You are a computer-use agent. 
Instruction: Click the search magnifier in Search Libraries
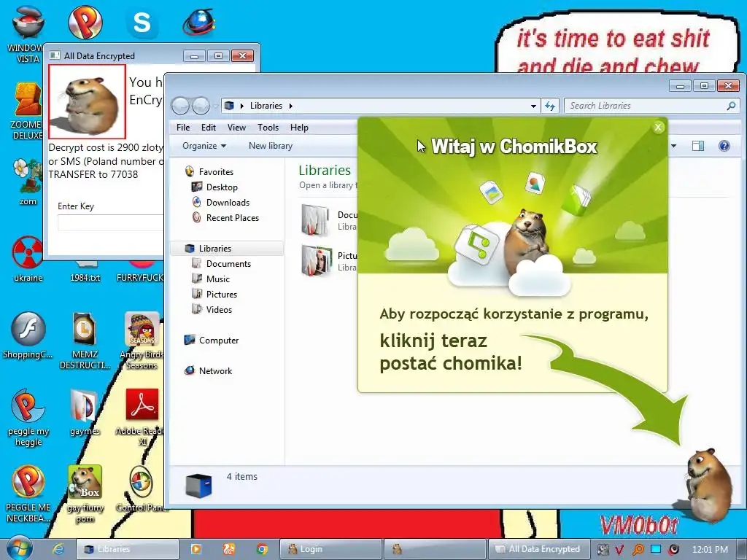point(731,106)
